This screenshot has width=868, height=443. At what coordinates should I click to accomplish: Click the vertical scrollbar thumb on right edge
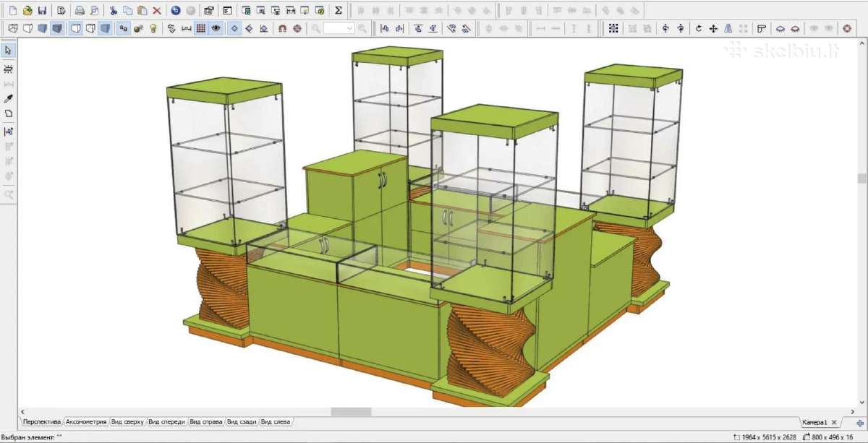tap(862, 179)
